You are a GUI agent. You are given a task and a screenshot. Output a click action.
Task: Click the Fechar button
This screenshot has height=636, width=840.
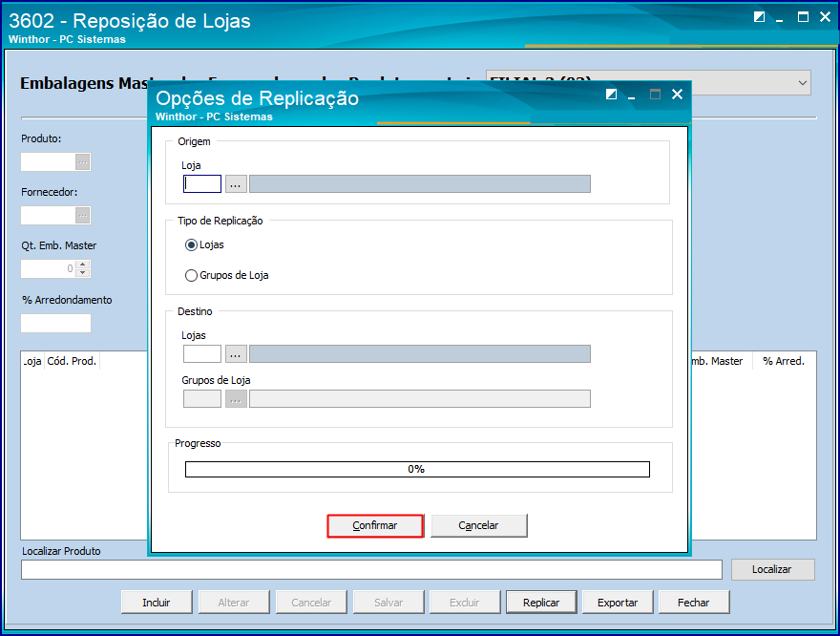pos(694,603)
